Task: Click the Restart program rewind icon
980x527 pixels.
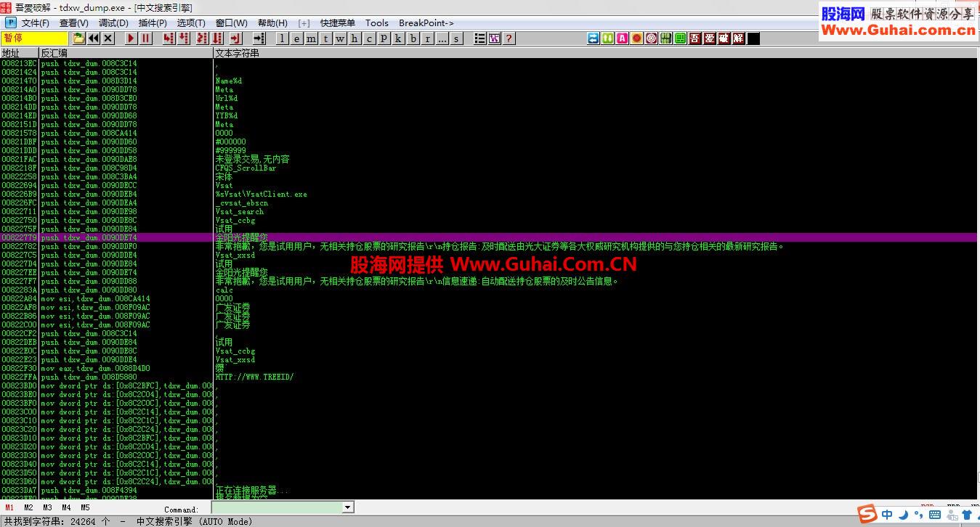Action: pos(94,38)
